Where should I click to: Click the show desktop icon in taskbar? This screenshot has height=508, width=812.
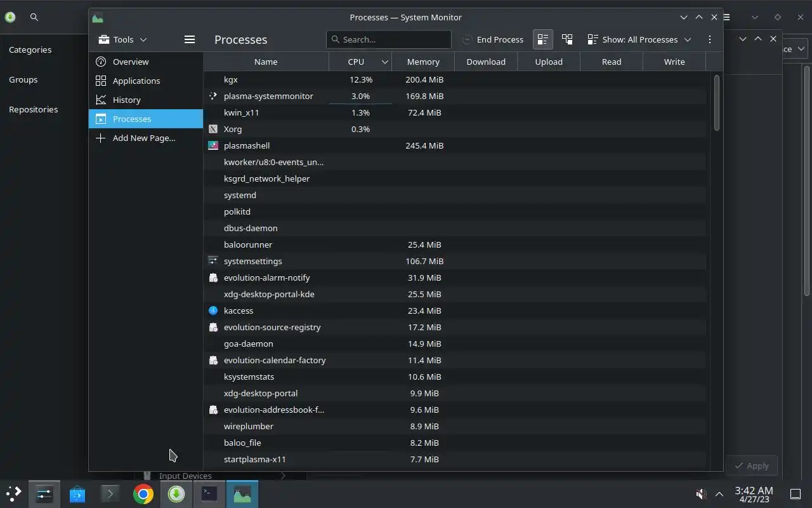coord(795,493)
